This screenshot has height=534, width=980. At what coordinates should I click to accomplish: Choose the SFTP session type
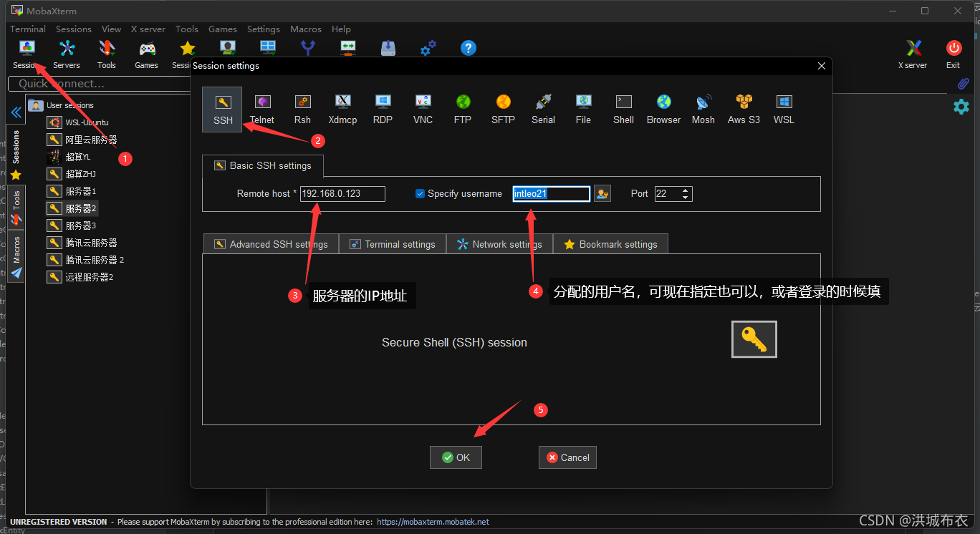(503, 110)
